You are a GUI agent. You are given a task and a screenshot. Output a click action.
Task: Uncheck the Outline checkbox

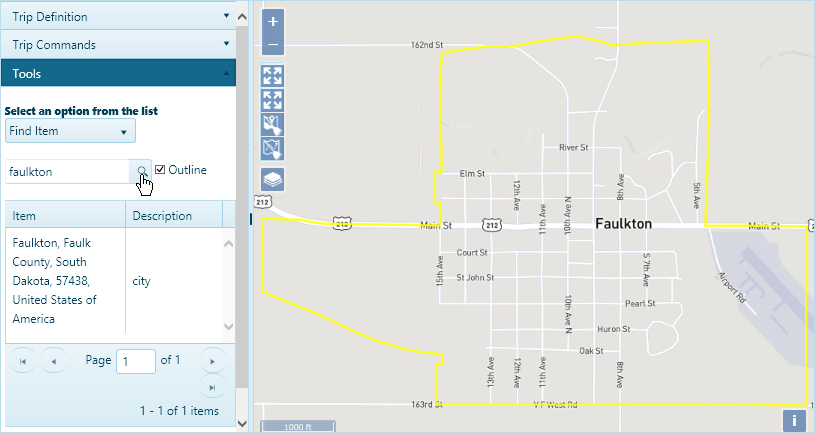160,170
